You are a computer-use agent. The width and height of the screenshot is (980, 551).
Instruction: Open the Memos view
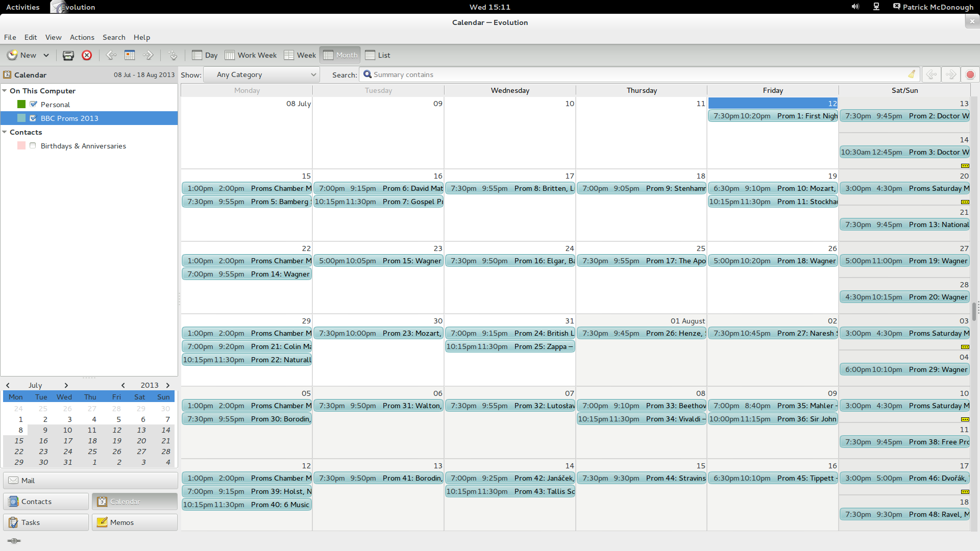(135, 522)
